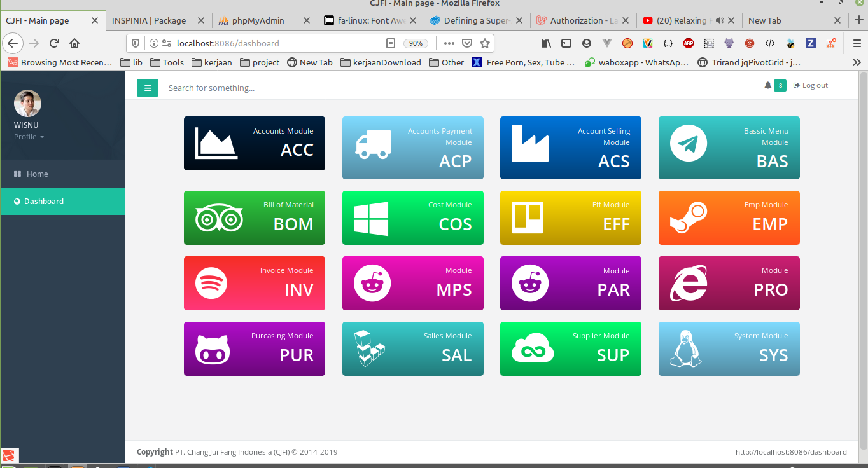Screen dimensions: 868x468
Task: Open the ACS Account Selling factory tile
Action: [x=571, y=148]
